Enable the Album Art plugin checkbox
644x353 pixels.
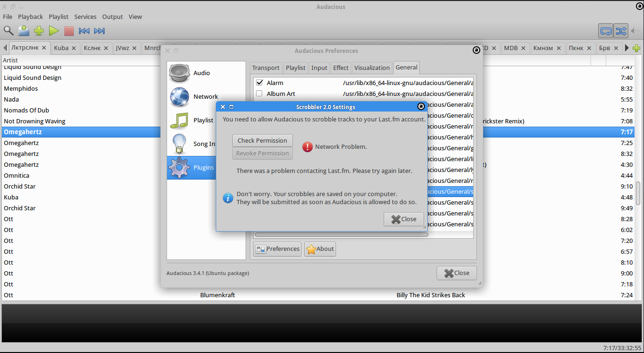pyautogui.click(x=259, y=94)
